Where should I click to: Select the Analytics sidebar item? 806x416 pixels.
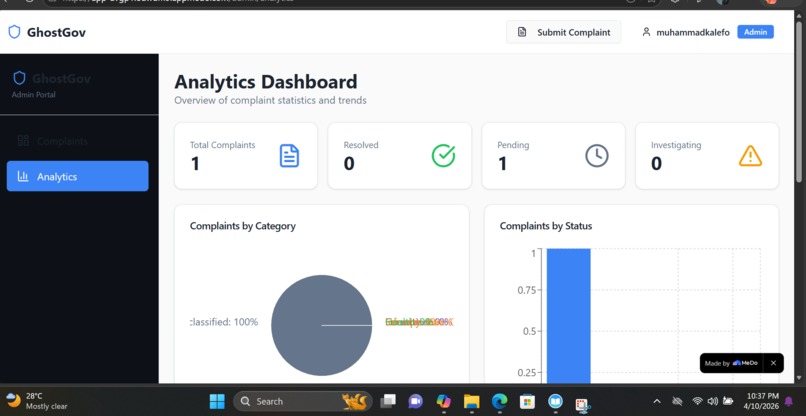(78, 176)
